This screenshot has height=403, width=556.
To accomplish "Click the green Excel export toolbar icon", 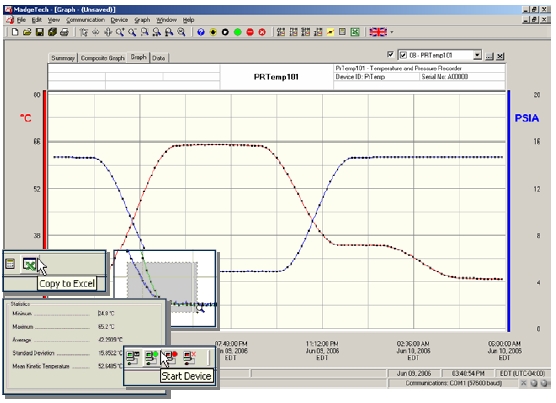I will point(355,32).
